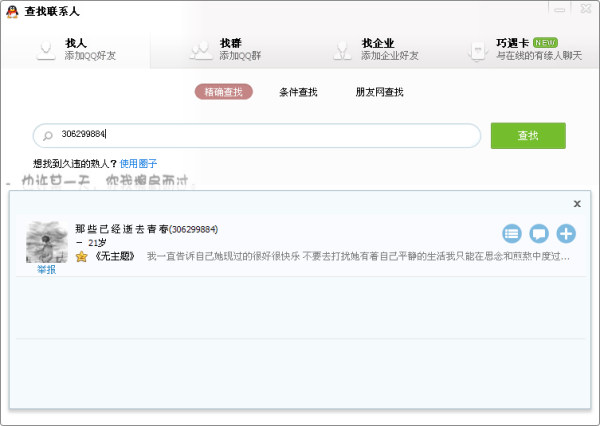Click the 举报 report link
600x426 pixels.
(46, 270)
